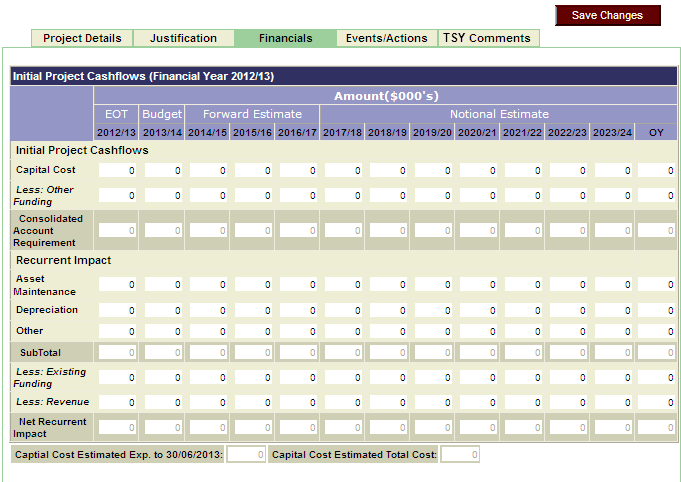Viewport: 681px width, 482px height.
Task: Switch to the Justification tab
Action: coord(183,38)
